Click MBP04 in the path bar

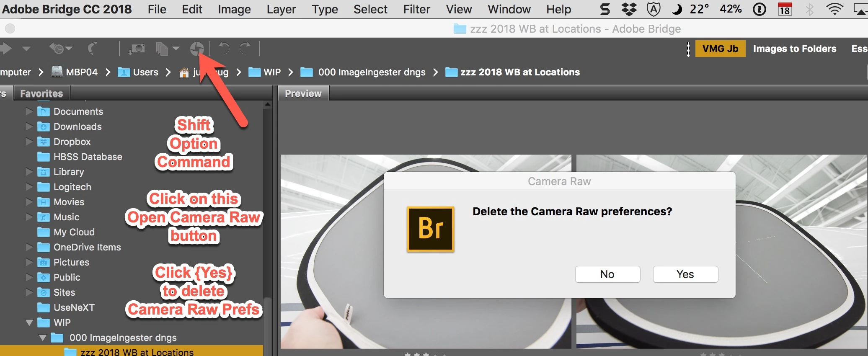75,72
